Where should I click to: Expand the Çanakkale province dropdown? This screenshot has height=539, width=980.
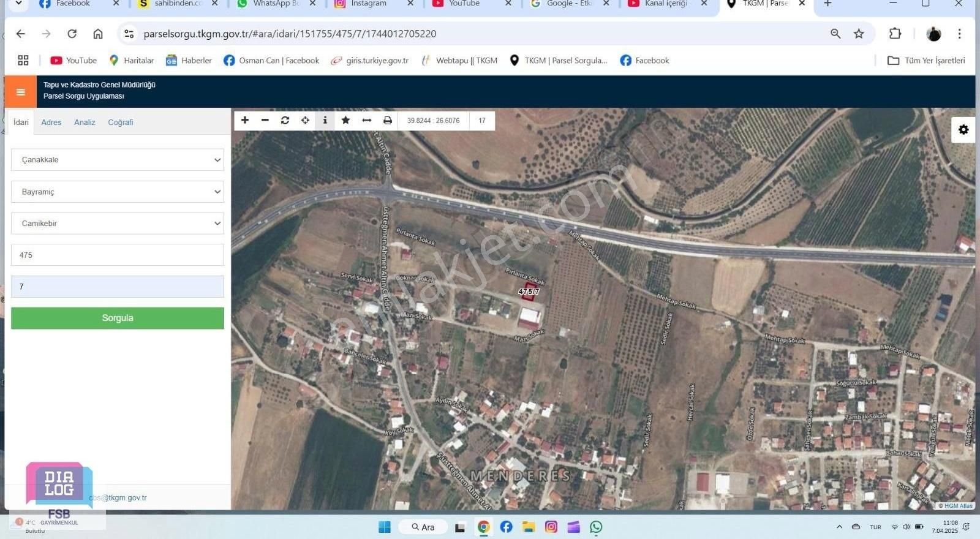[118, 160]
